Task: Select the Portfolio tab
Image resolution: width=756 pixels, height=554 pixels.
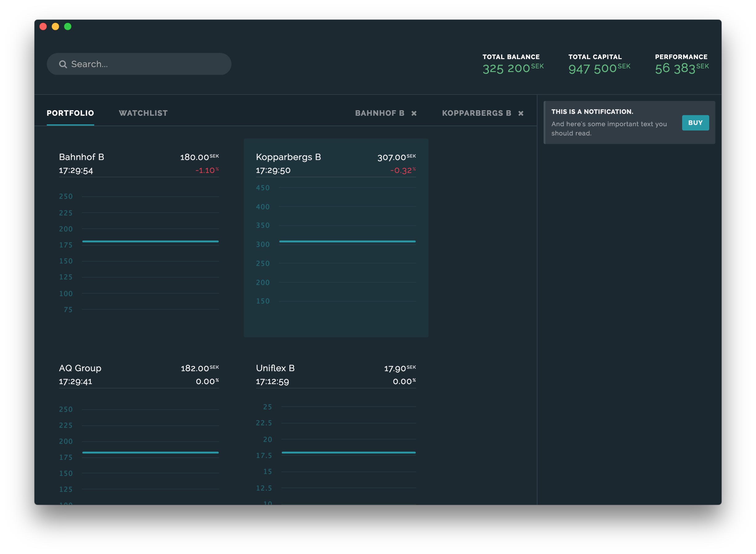Action: tap(70, 113)
